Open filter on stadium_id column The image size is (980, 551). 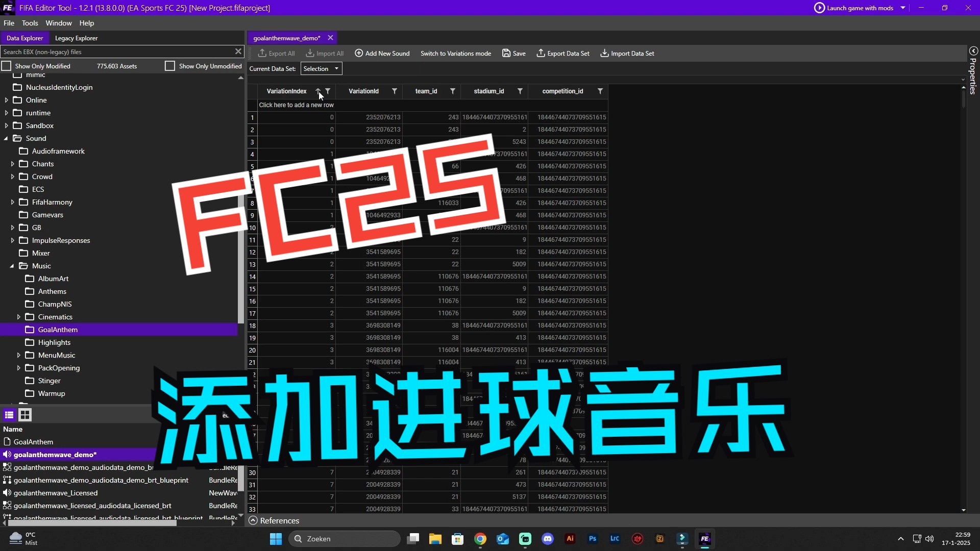click(520, 91)
